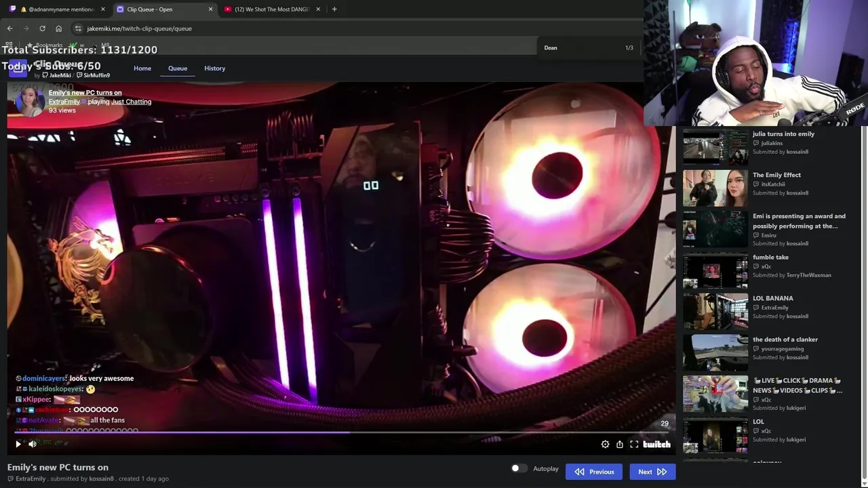This screenshot has width=868, height=488.
Task: Click the ExtraEmily streamer avatar in player
Action: pos(29,102)
